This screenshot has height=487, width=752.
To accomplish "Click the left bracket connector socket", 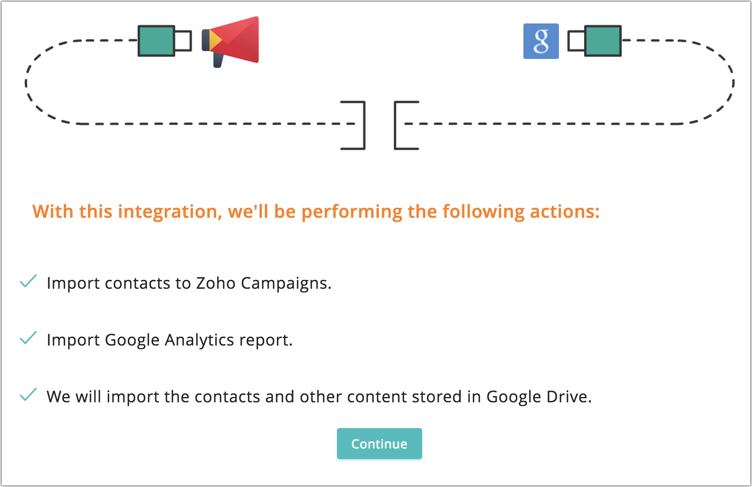I will [x=353, y=125].
